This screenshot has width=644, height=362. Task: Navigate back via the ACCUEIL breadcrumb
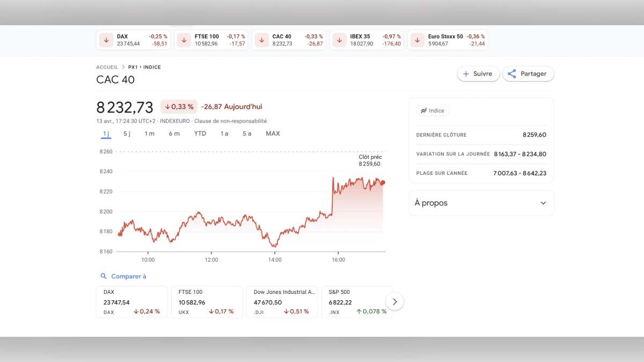(x=107, y=67)
